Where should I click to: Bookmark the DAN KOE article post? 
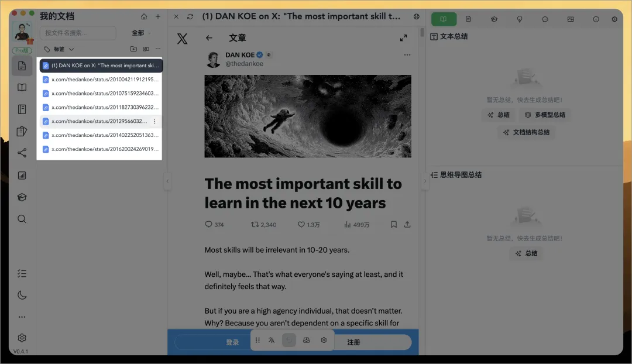[394, 224]
